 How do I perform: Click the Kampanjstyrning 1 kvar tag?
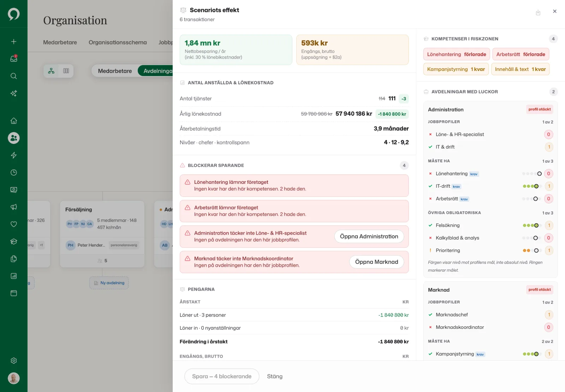click(456, 69)
